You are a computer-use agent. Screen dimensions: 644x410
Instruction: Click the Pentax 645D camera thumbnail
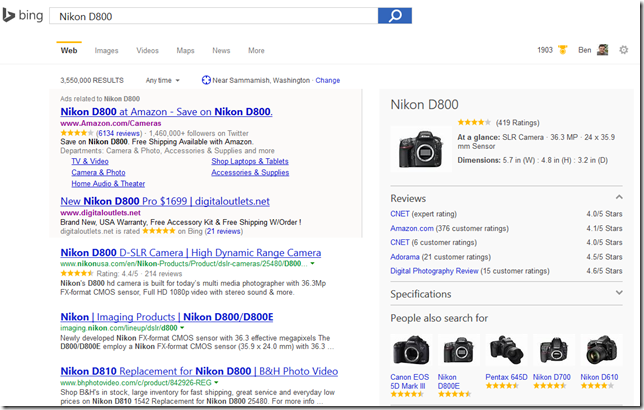point(506,350)
